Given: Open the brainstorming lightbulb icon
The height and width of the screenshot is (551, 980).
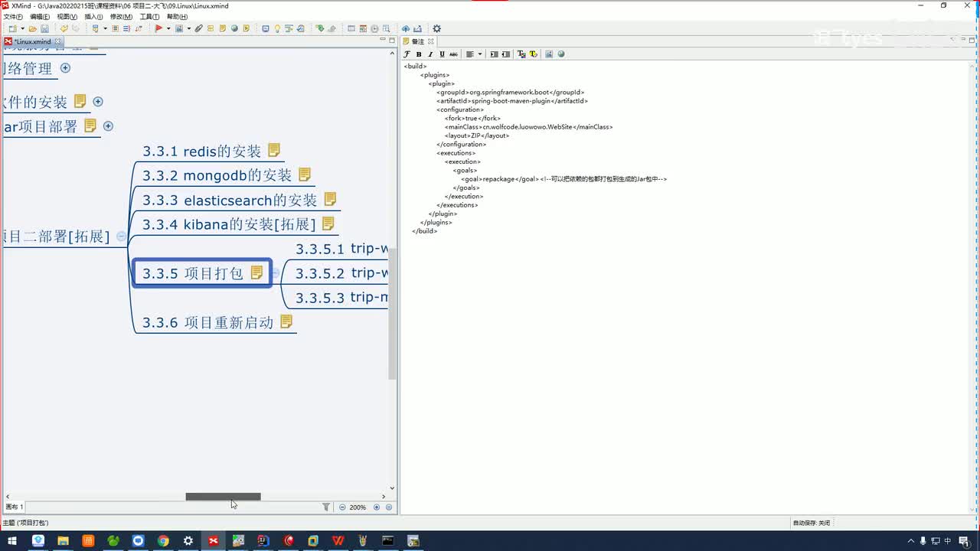Looking at the screenshot, I should point(276,29).
